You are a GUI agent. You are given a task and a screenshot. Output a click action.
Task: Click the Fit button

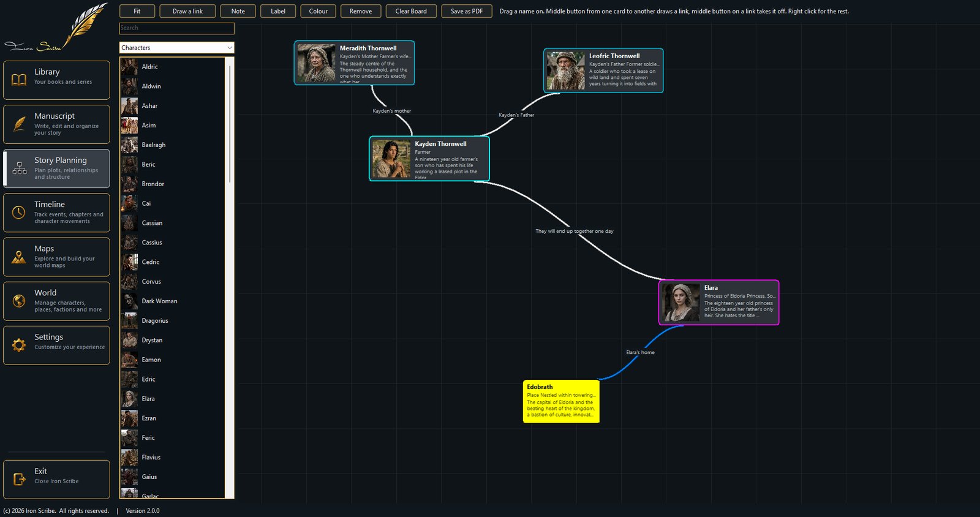[x=137, y=11]
